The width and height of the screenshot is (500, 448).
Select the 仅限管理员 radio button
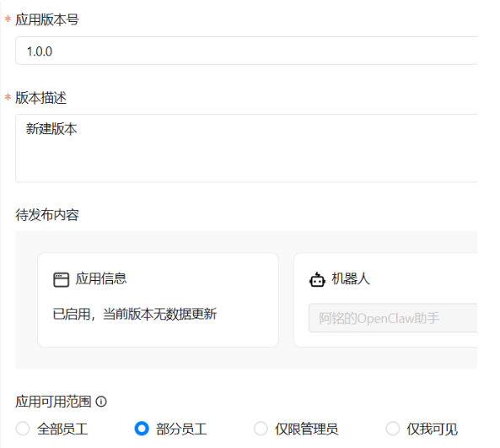point(261,429)
